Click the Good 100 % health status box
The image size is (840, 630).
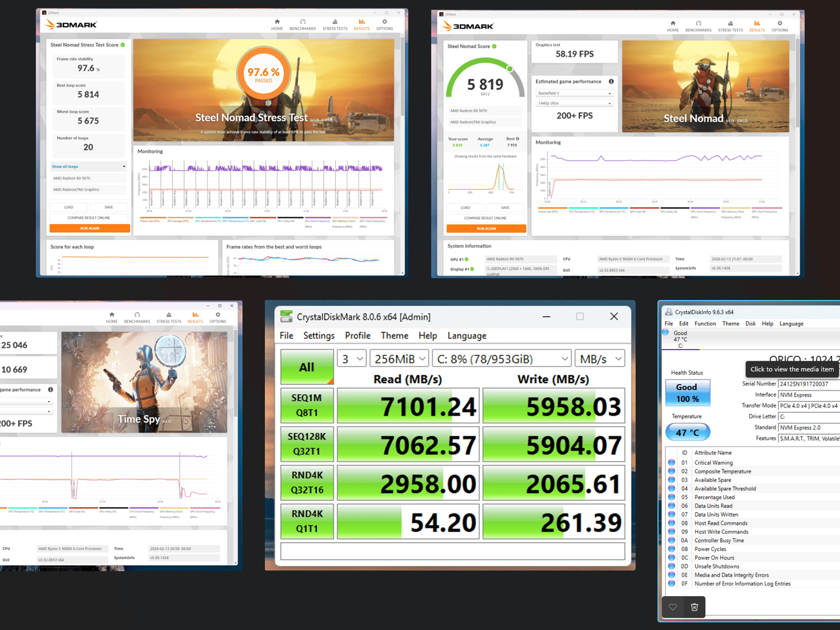[x=687, y=393]
